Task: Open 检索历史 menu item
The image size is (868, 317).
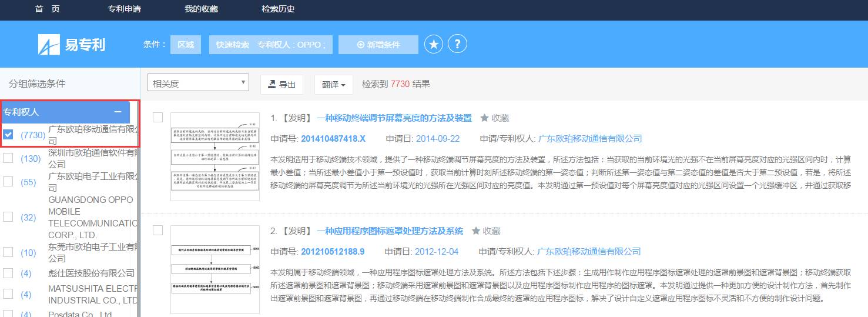Action: point(278,9)
